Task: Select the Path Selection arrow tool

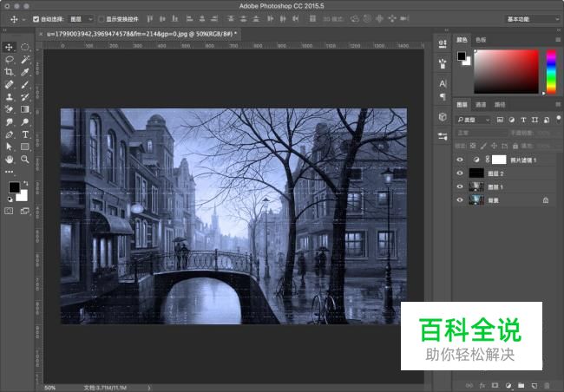Action: coord(9,147)
